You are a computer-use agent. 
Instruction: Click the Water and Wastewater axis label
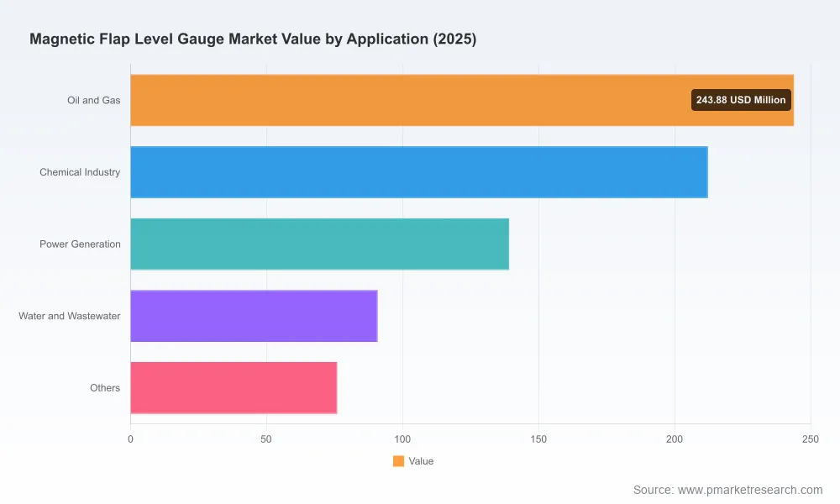tap(70, 316)
